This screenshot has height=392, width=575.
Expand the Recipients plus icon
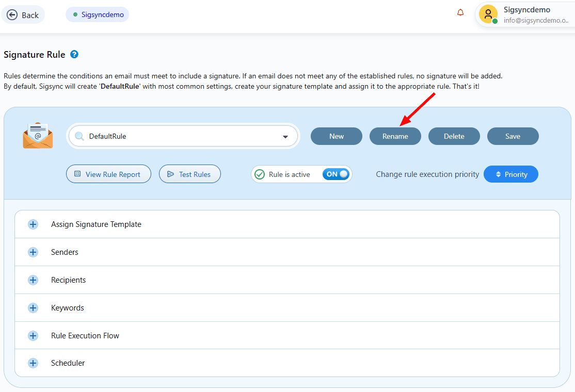(x=33, y=280)
